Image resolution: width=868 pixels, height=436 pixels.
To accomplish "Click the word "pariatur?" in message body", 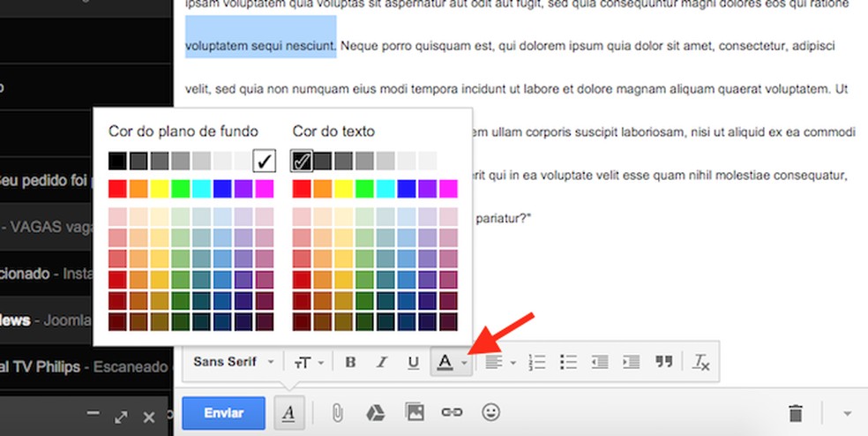I will (x=503, y=218).
